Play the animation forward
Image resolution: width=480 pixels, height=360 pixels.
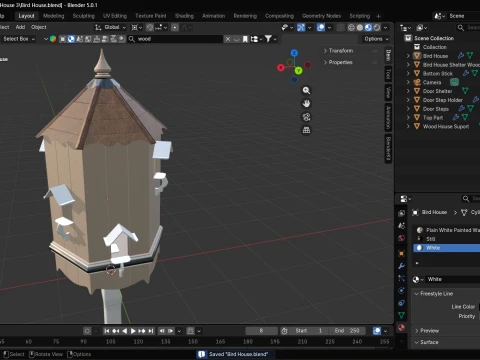133,331
